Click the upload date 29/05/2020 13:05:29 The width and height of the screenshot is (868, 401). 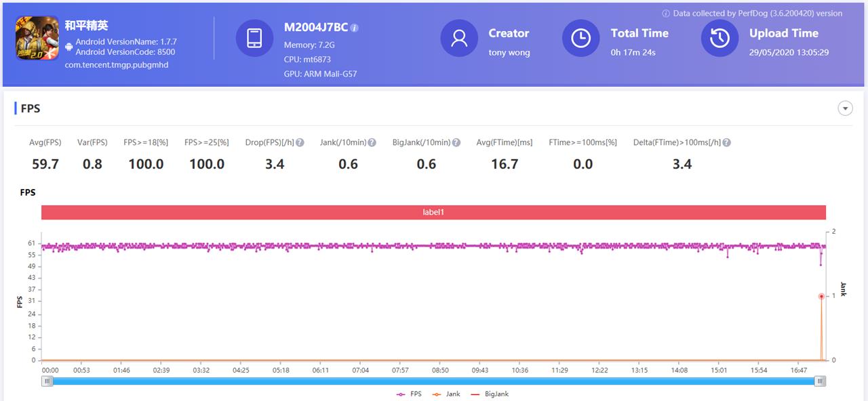pos(789,52)
